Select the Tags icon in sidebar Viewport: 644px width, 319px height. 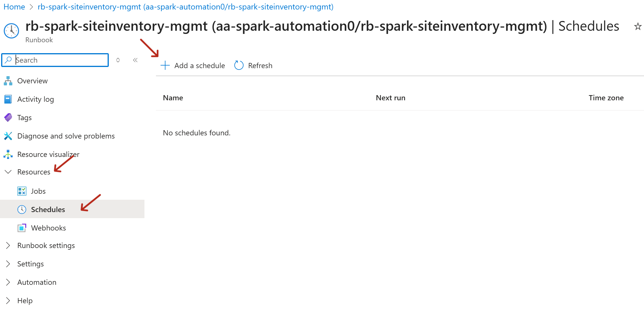click(8, 118)
